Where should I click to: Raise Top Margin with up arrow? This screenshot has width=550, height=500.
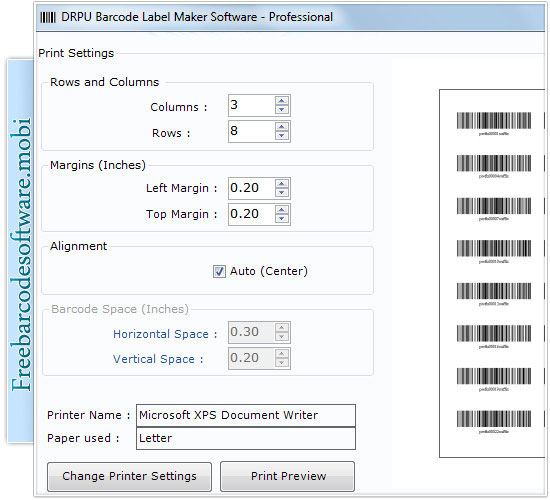coord(282,210)
